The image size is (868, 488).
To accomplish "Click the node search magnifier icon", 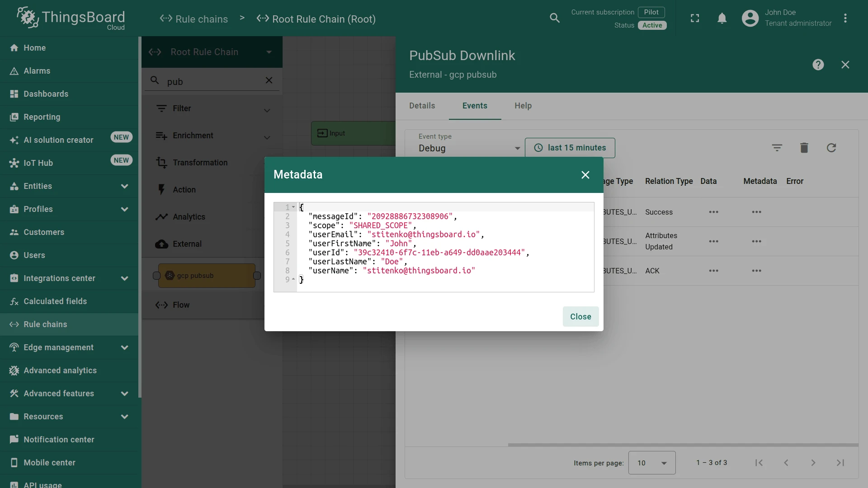I will tap(155, 80).
